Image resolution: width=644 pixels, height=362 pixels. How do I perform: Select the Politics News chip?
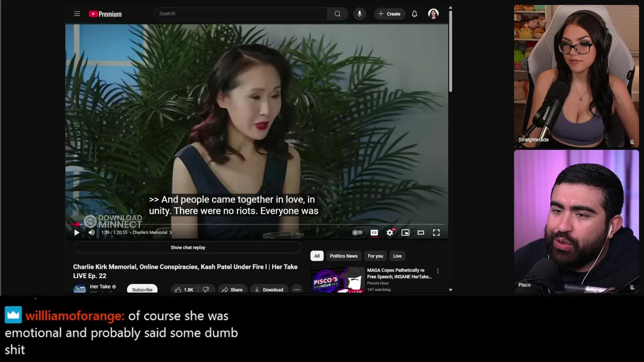click(344, 256)
